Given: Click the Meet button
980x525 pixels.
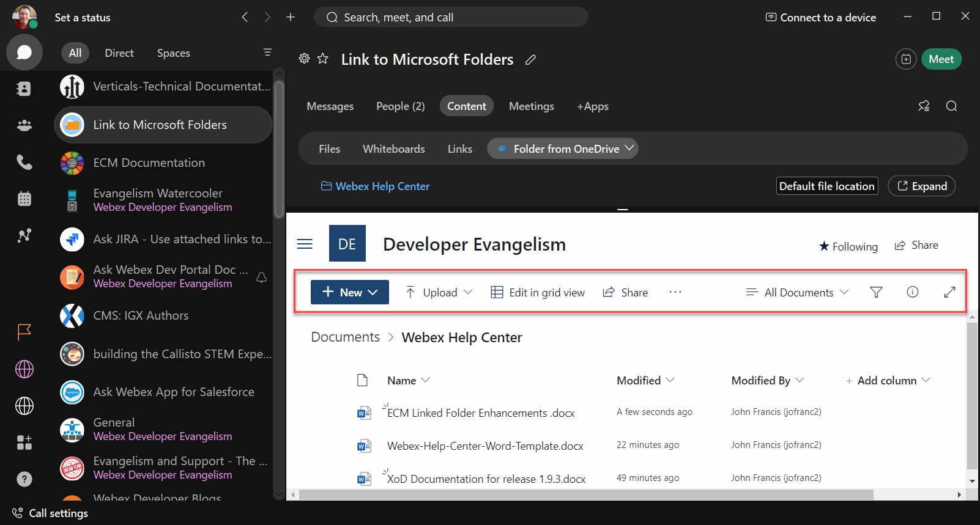Looking at the screenshot, I should pyautogui.click(x=941, y=59).
